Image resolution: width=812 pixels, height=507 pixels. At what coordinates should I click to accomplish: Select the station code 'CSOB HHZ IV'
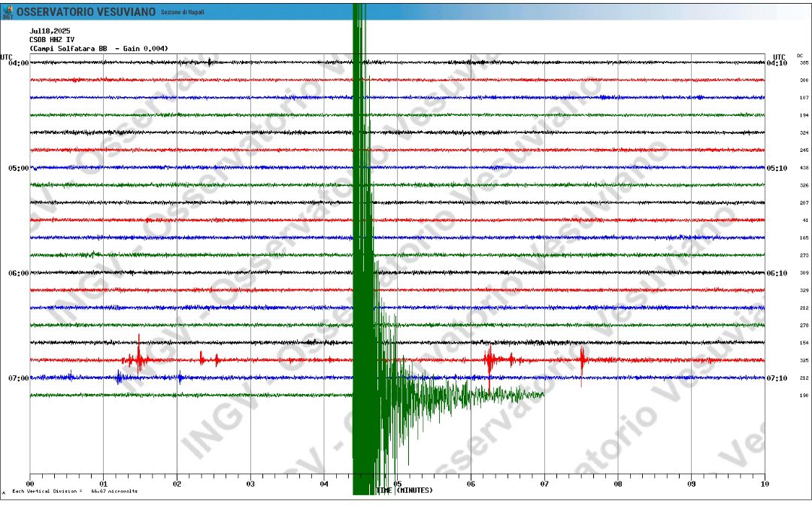[52, 40]
